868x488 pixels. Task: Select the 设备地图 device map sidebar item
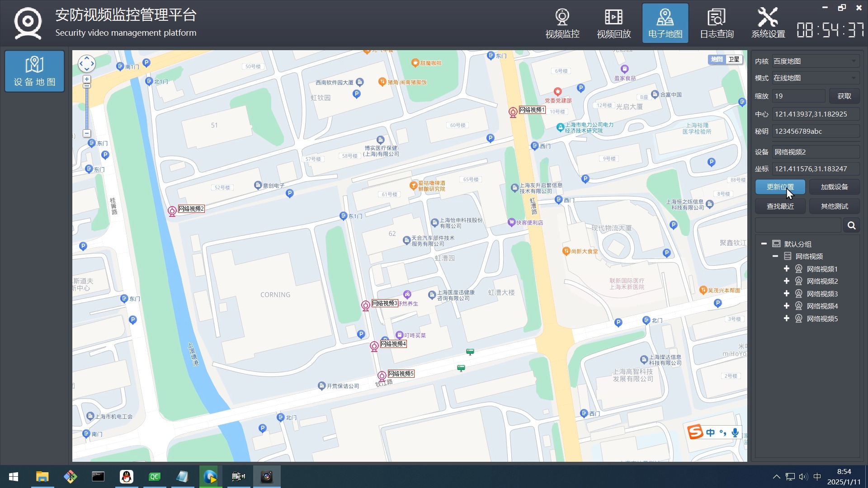(34, 71)
